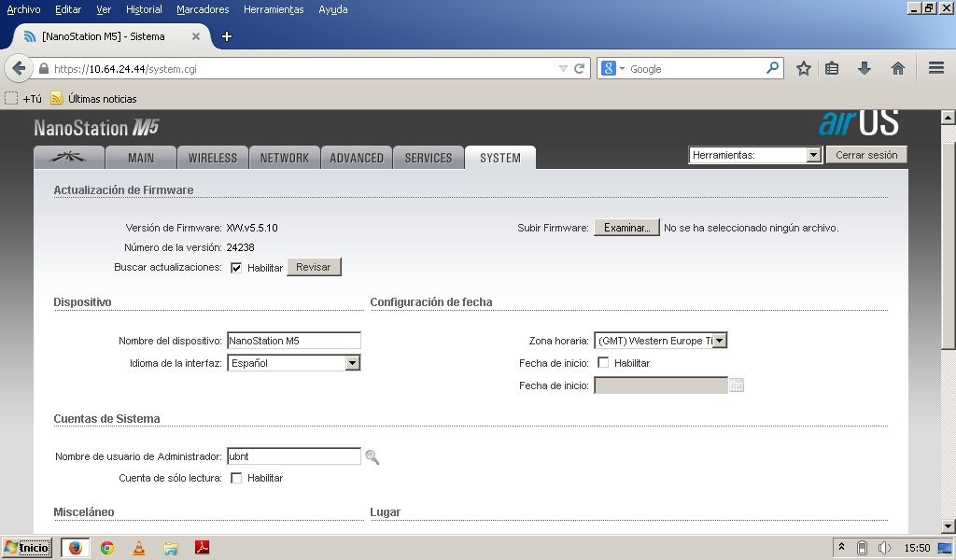Uncheck Habilitar for Buscar actualizaciones
Screen dimensions: 956x560
tap(236, 268)
